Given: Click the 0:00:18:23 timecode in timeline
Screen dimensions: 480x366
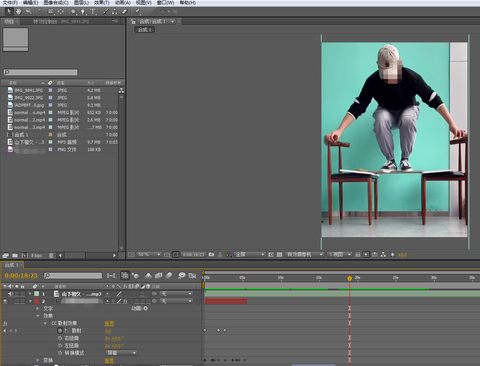Looking at the screenshot, I should click(21, 276).
